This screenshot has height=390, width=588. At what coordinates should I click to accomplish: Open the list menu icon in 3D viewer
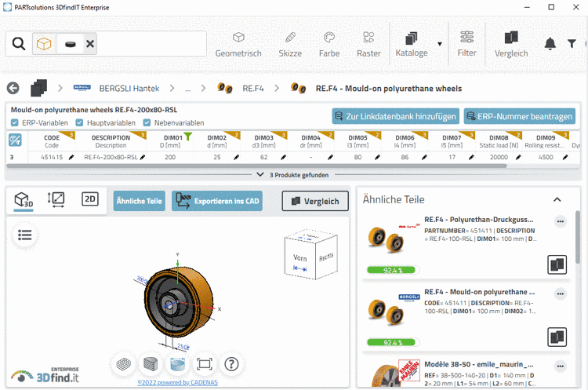pos(25,235)
